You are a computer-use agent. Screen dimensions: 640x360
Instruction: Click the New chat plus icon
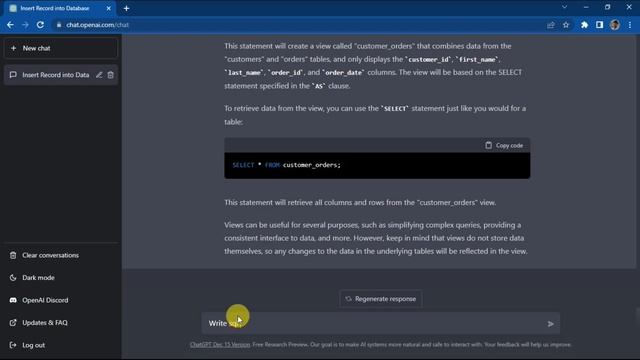coord(13,48)
